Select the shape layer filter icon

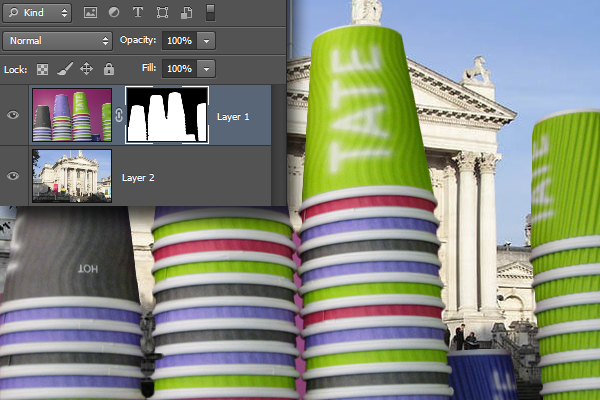161,13
